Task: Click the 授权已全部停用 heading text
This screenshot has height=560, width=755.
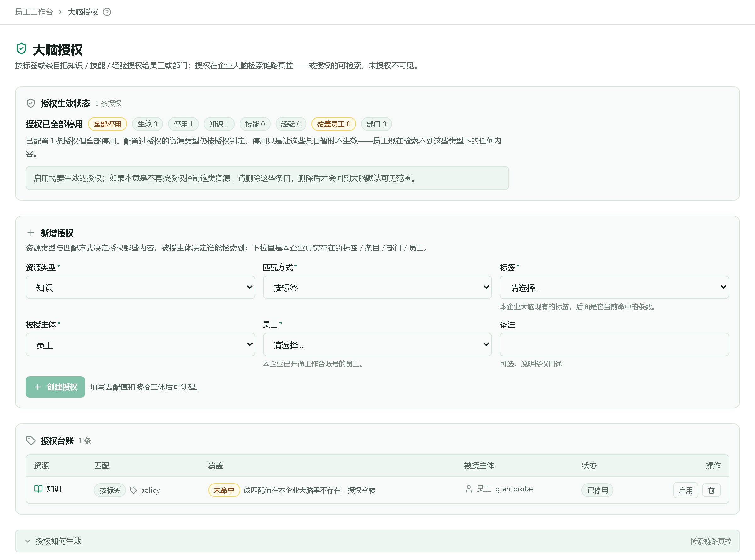Action: (54, 124)
